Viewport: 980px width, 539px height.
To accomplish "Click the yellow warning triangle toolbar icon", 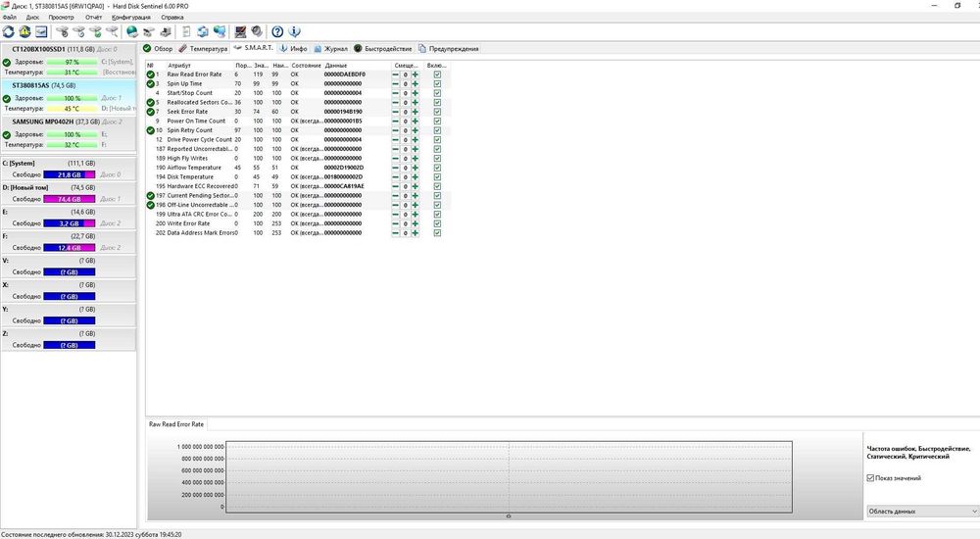I will [x=24, y=31].
